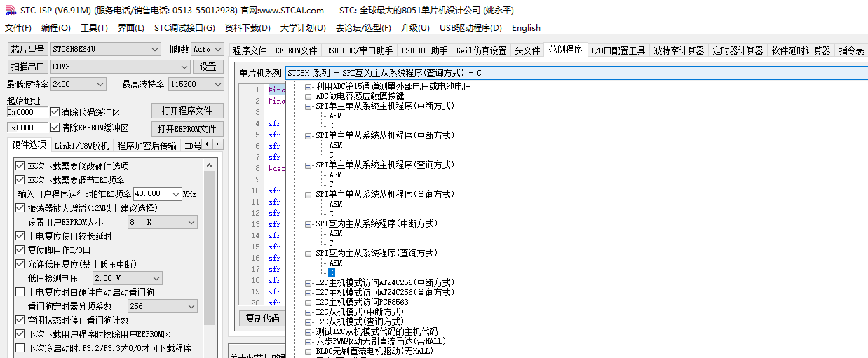868x358 pixels.
Task: Select ASM under SPI互为主从系统程序(查询方式)
Action: point(335,263)
